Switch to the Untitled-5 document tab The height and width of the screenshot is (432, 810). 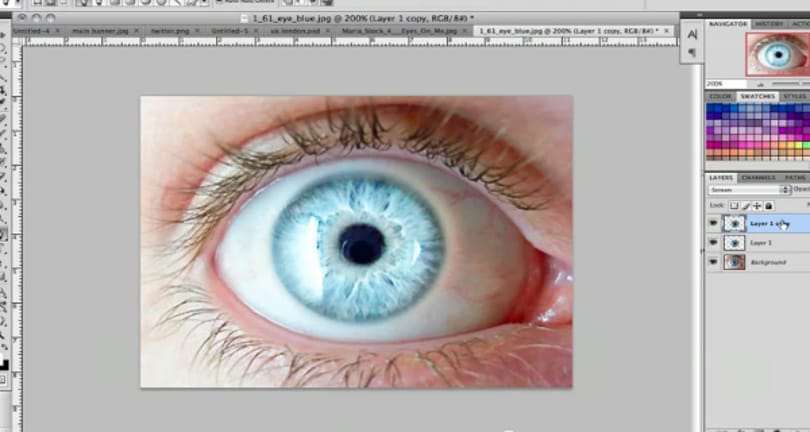(229, 31)
